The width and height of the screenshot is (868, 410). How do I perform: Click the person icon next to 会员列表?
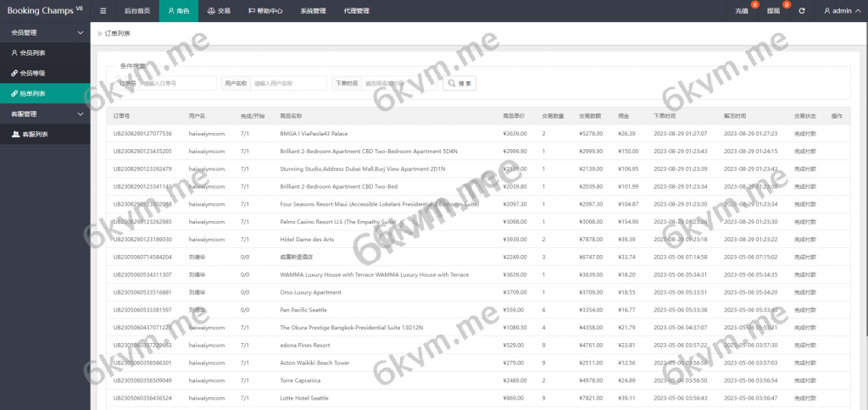(x=14, y=53)
